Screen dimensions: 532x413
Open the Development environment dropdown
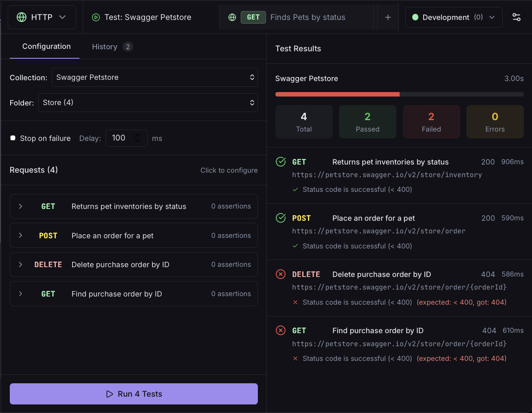(x=453, y=17)
